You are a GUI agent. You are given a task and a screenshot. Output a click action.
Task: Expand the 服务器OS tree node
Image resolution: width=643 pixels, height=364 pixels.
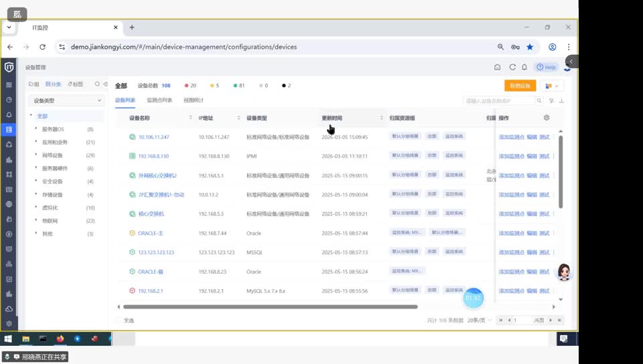coord(36,129)
